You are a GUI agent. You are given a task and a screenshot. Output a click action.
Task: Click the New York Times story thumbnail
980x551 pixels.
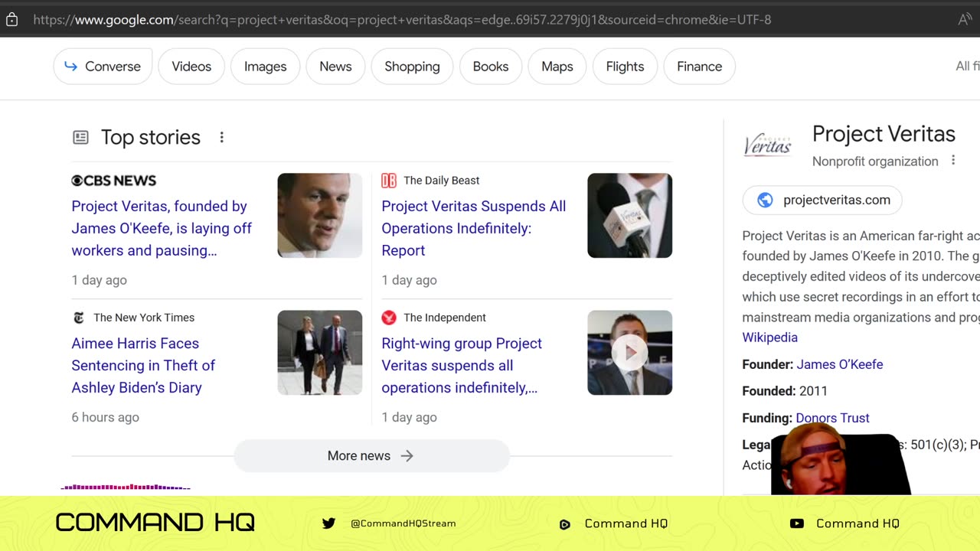coord(320,353)
